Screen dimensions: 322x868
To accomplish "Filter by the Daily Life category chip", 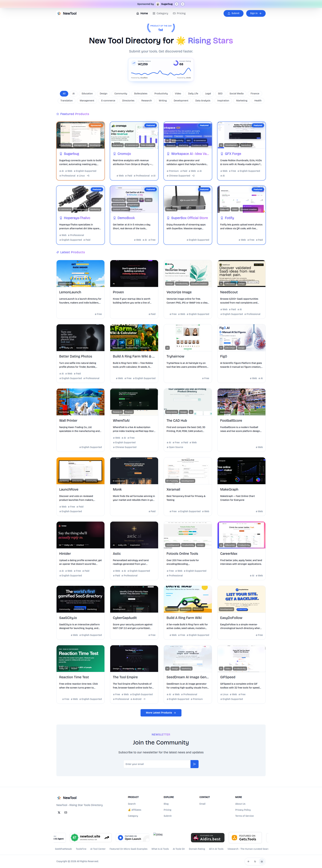I will point(193,94).
